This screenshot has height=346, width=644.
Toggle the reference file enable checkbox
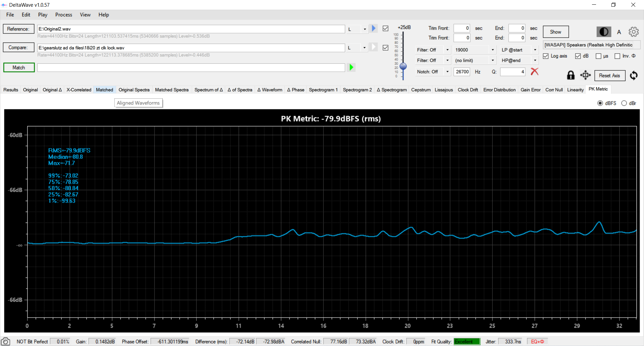(x=386, y=29)
